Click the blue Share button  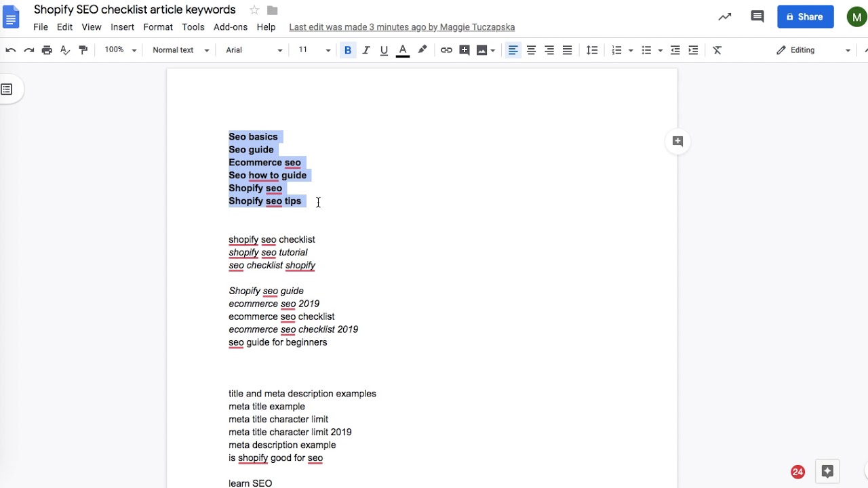pos(806,17)
